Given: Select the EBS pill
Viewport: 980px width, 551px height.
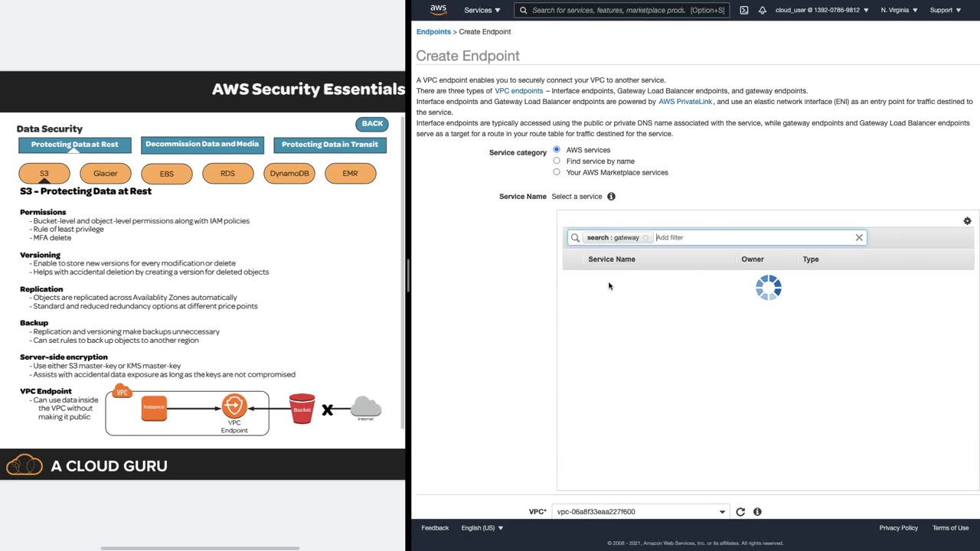Looking at the screenshot, I should pos(167,174).
